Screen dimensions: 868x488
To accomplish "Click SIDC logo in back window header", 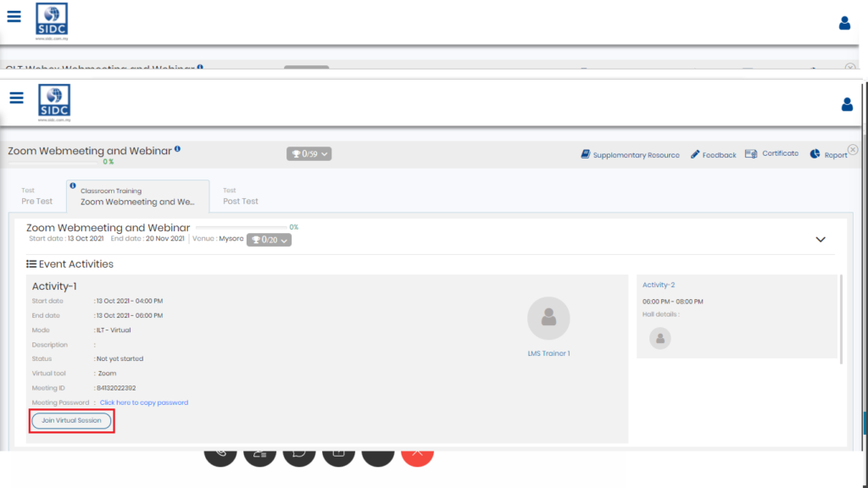I will [52, 21].
